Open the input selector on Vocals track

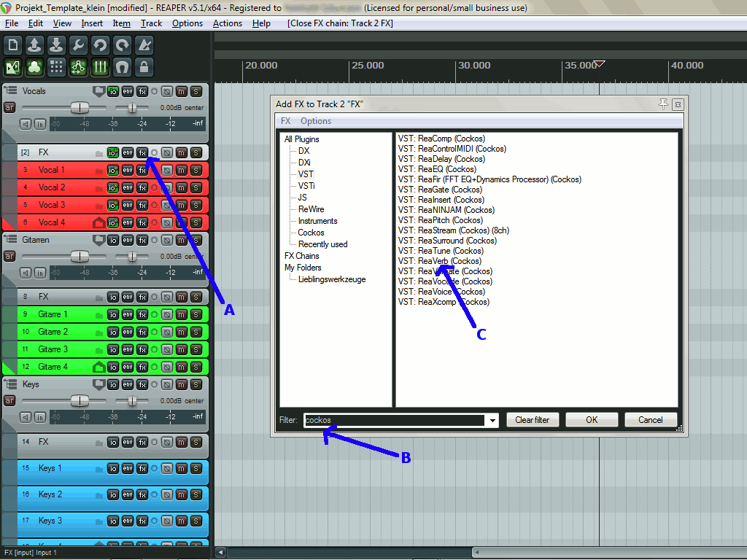coord(39,124)
